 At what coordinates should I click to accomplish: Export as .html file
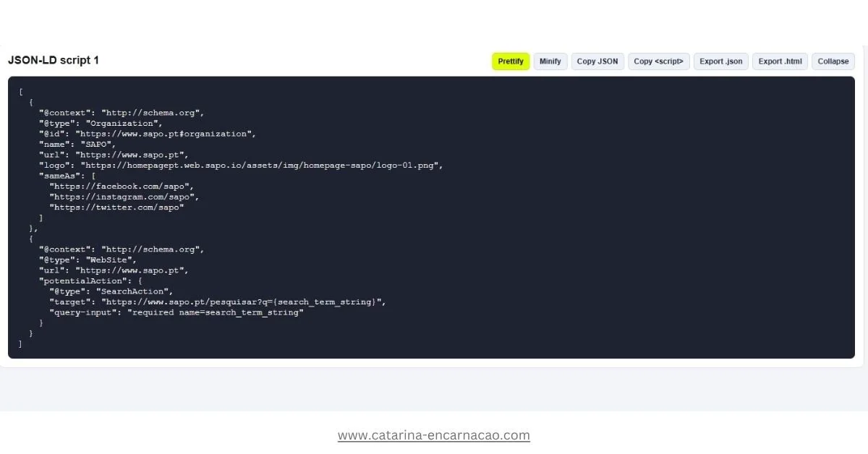click(x=780, y=61)
